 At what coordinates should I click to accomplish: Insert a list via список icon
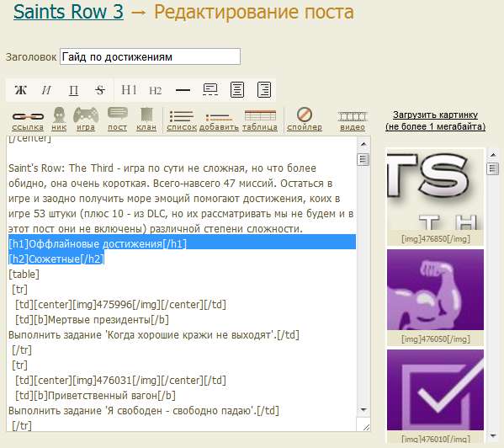182,120
